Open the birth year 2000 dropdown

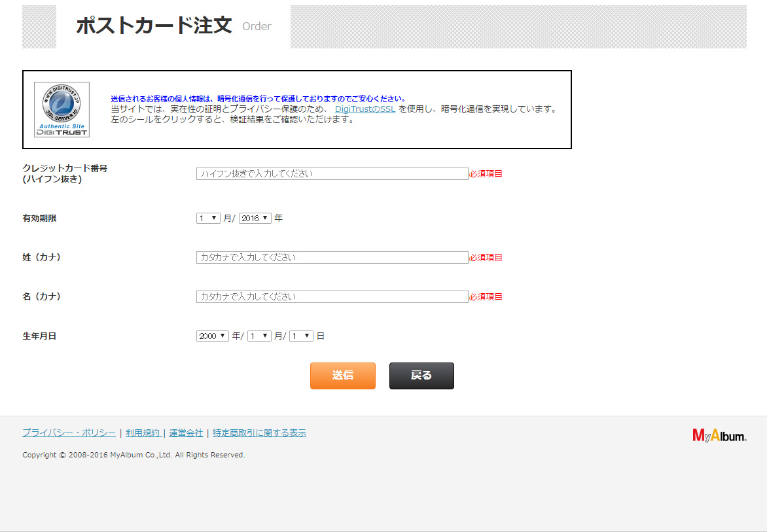pyautogui.click(x=212, y=336)
